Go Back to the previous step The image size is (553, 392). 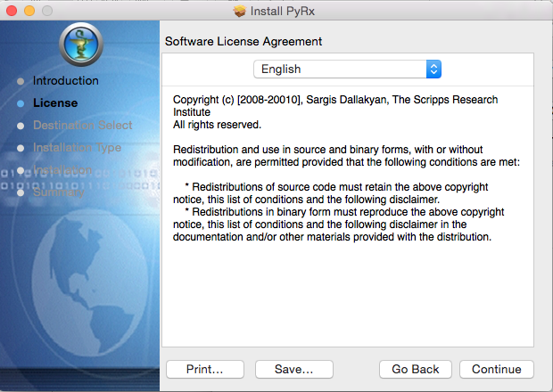pyautogui.click(x=415, y=369)
